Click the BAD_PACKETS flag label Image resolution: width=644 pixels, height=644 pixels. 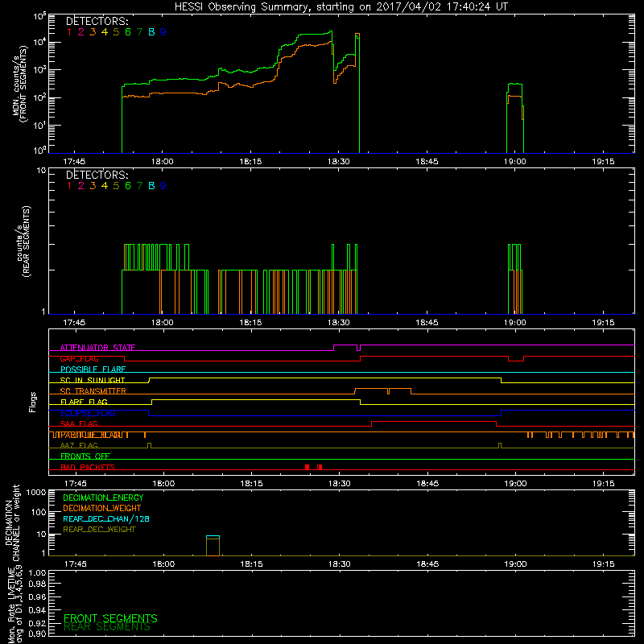[x=88, y=467]
